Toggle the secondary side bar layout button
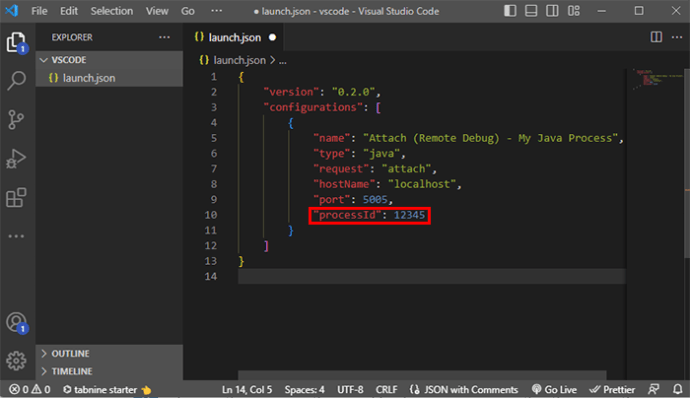Screen dimensions: 690x398 pyautogui.click(x=552, y=11)
